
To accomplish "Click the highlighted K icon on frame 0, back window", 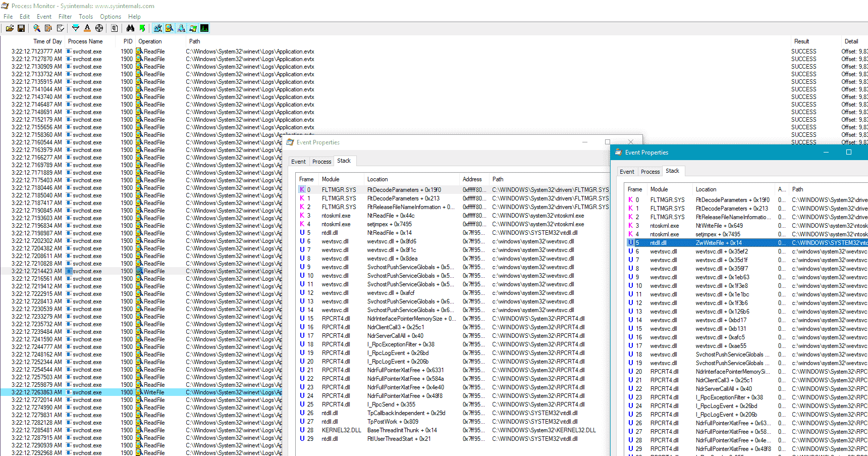I will 302,190.
